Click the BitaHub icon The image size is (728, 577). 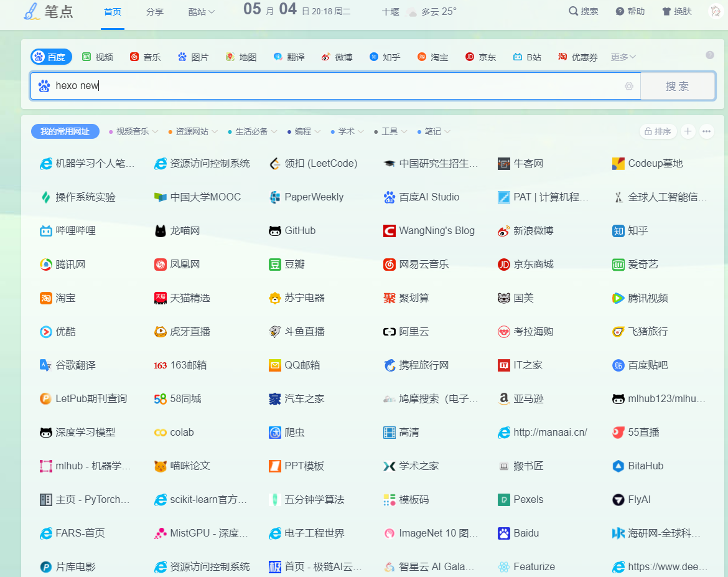click(618, 466)
